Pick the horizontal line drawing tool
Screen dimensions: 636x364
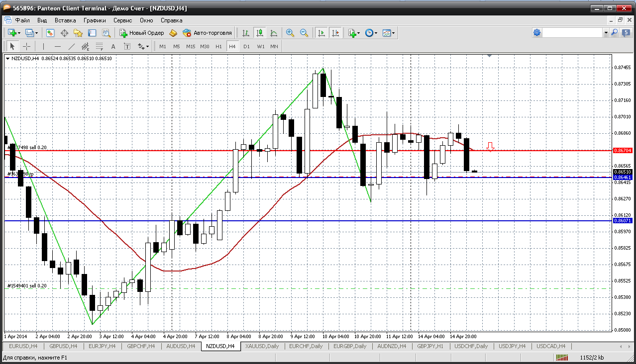point(58,46)
